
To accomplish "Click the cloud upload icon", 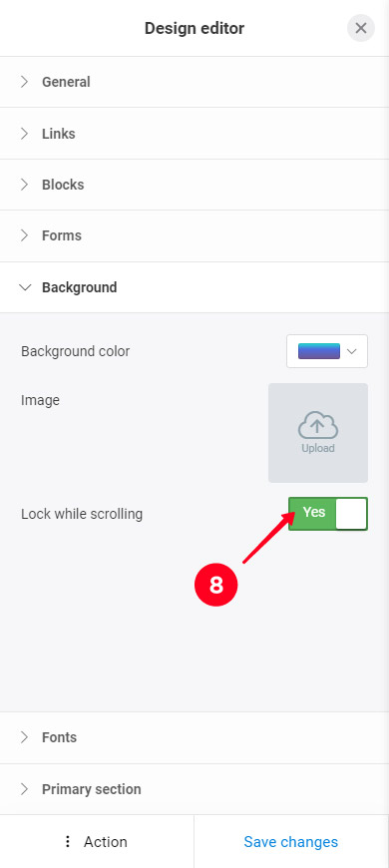I will [x=318, y=426].
